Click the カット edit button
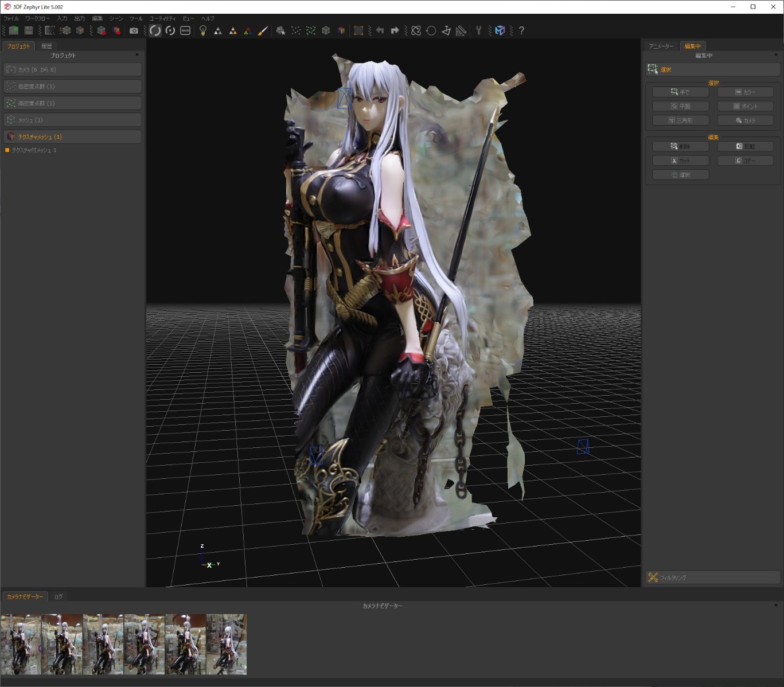 [680, 161]
